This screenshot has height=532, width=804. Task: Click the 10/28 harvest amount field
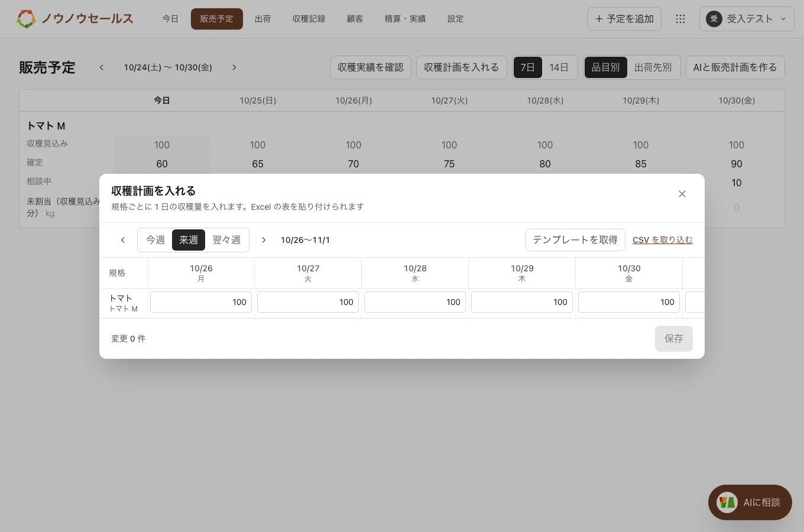(415, 302)
